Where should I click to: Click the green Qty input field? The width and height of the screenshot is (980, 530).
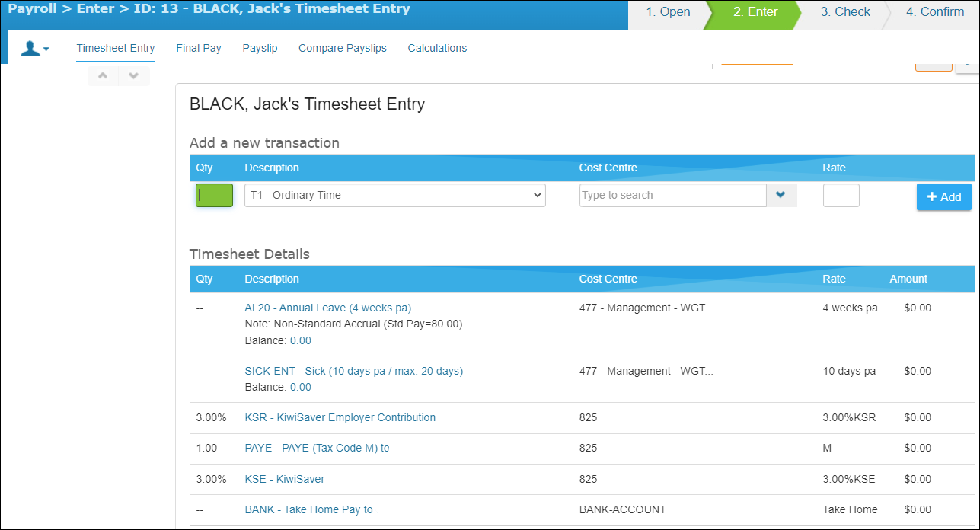pos(215,196)
